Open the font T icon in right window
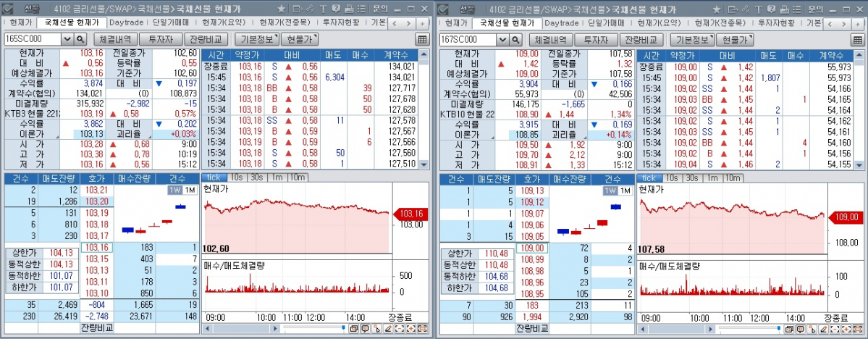Viewport: 868px width, 339px height. point(758,9)
